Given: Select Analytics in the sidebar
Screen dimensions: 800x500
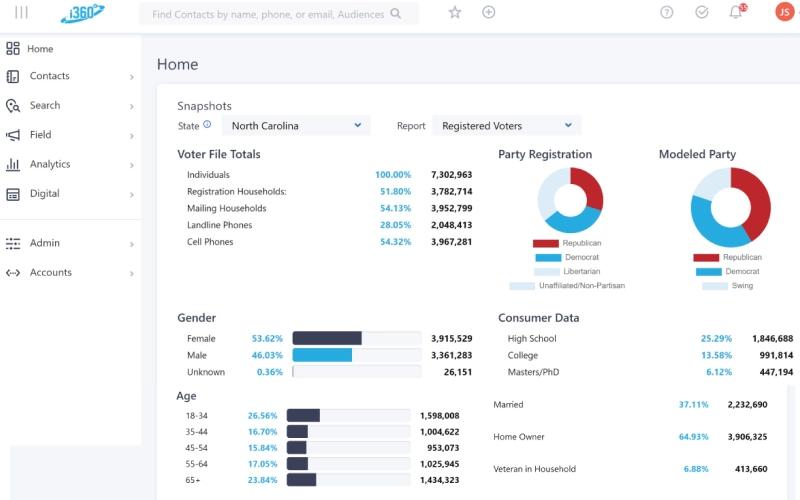Looking at the screenshot, I should pos(50,164).
